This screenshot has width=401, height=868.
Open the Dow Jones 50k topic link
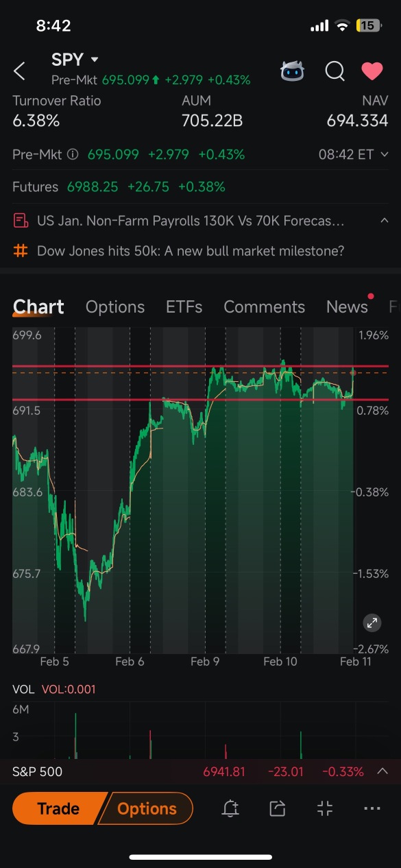[x=191, y=251]
